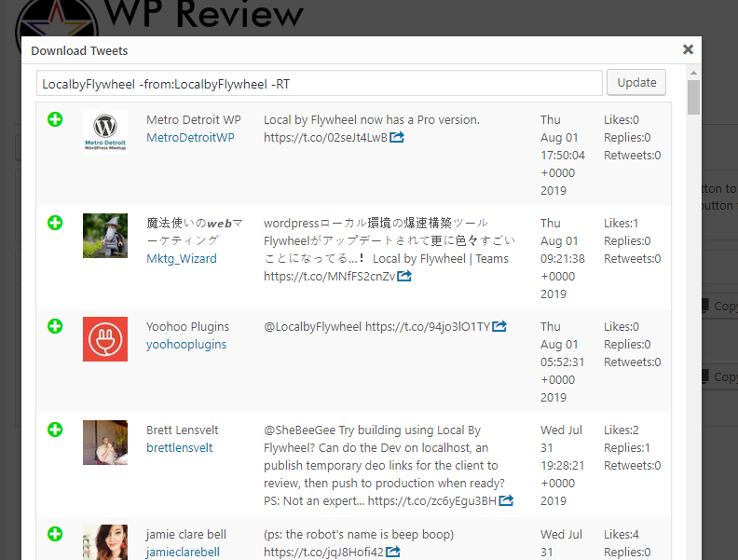This screenshot has width=738, height=560.
Task: Open external link icon after t.co/zc6yEgu3BH
Action: coord(506,500)
